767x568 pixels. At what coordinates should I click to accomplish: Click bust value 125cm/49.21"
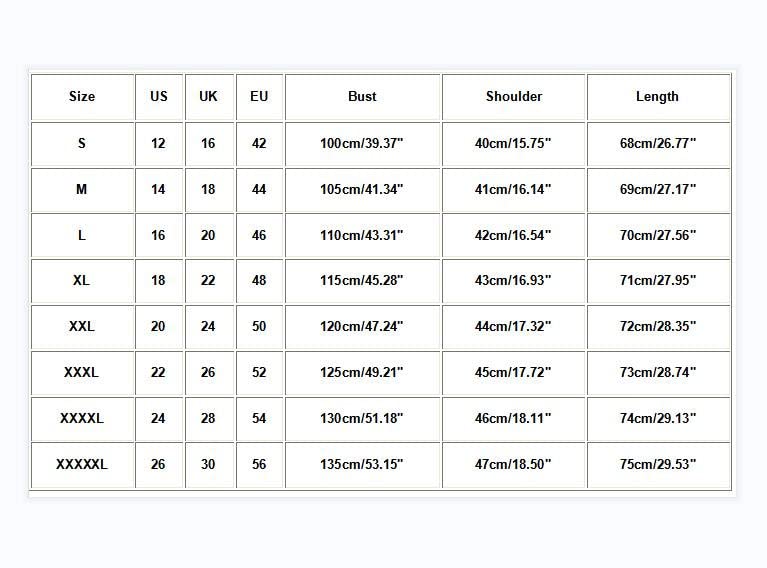(x=362, y=373)
